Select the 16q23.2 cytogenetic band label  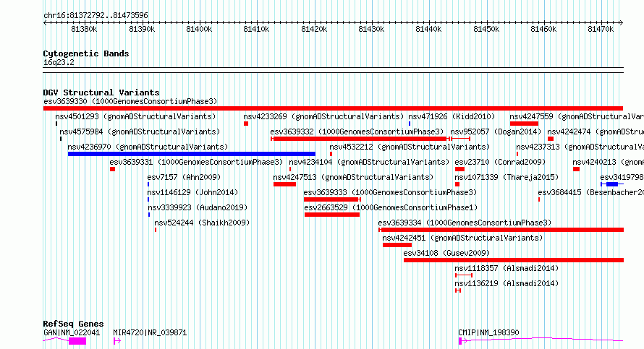[x=59, y=62]
